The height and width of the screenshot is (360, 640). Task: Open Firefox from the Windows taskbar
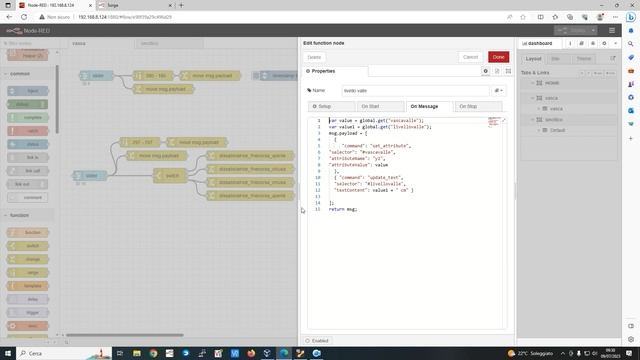[x=251, y=353]
